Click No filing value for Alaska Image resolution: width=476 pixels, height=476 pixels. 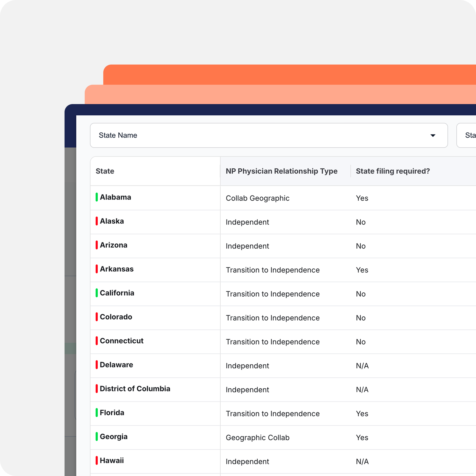coord(361,222)
